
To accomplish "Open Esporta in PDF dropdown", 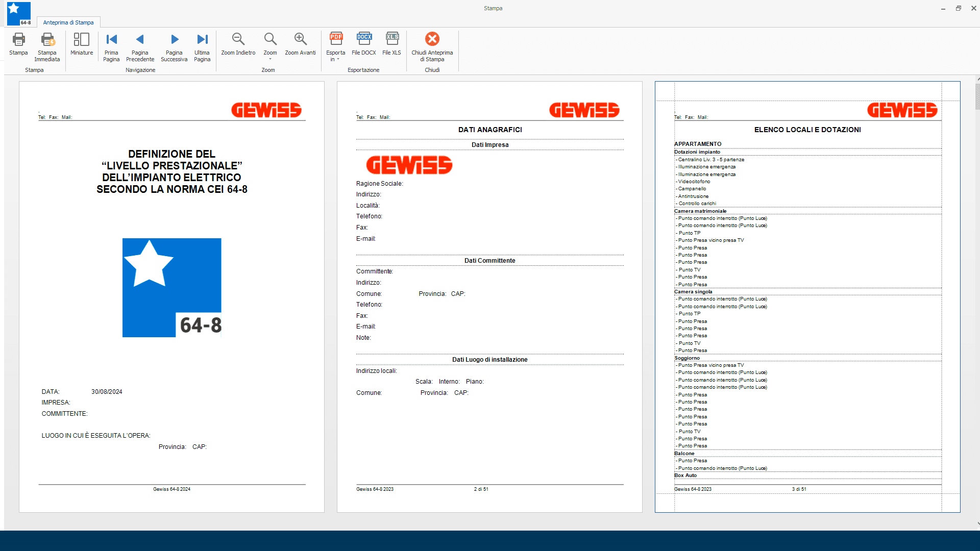I will click(x=335, y=47).
